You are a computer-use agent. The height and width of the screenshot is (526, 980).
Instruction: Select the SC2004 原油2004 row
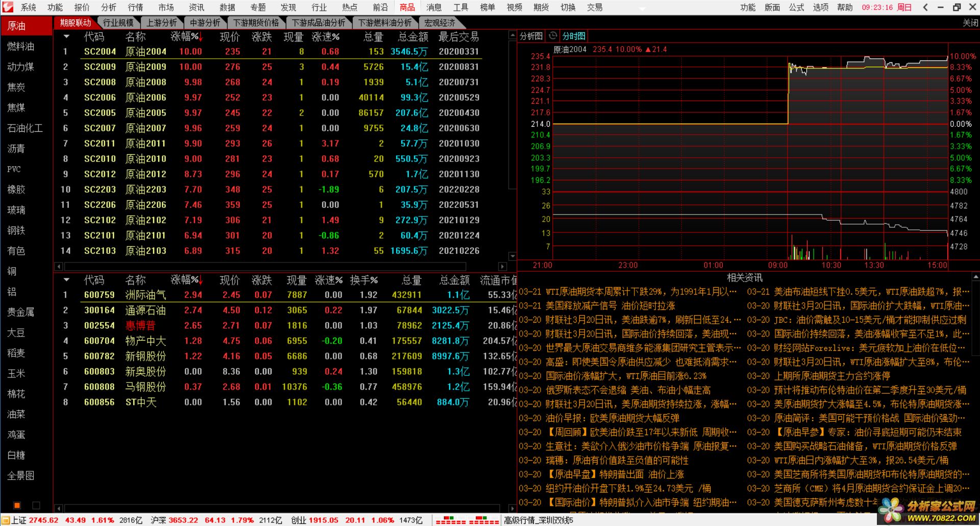281,52
